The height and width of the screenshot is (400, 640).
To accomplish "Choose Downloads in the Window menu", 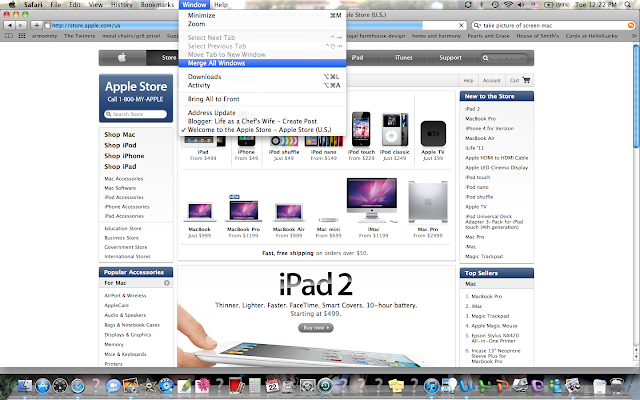I will point(262,76).
